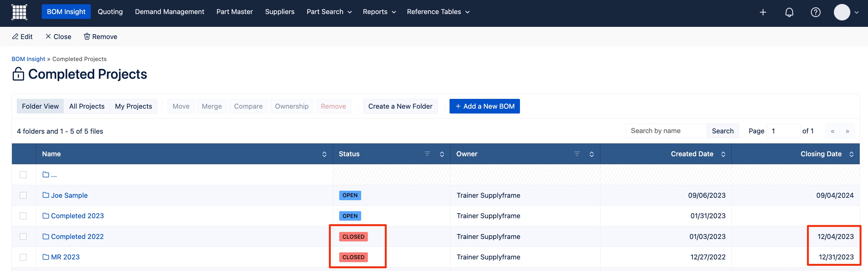Switch to Folder View
The image size is (868, 271).
coord(41,106)
